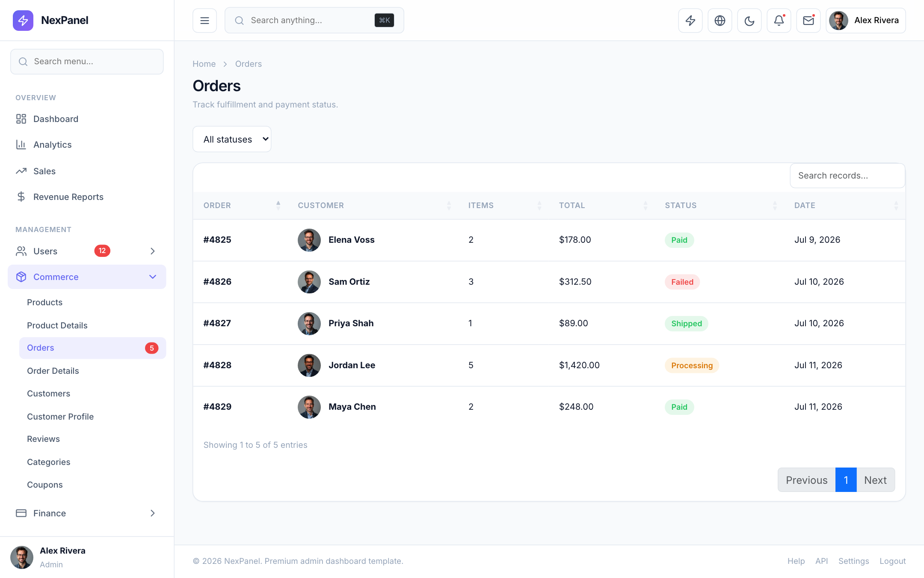Expand the Finance menu section
This screenshot has height=578, width=924.
[x=87, y=513]
